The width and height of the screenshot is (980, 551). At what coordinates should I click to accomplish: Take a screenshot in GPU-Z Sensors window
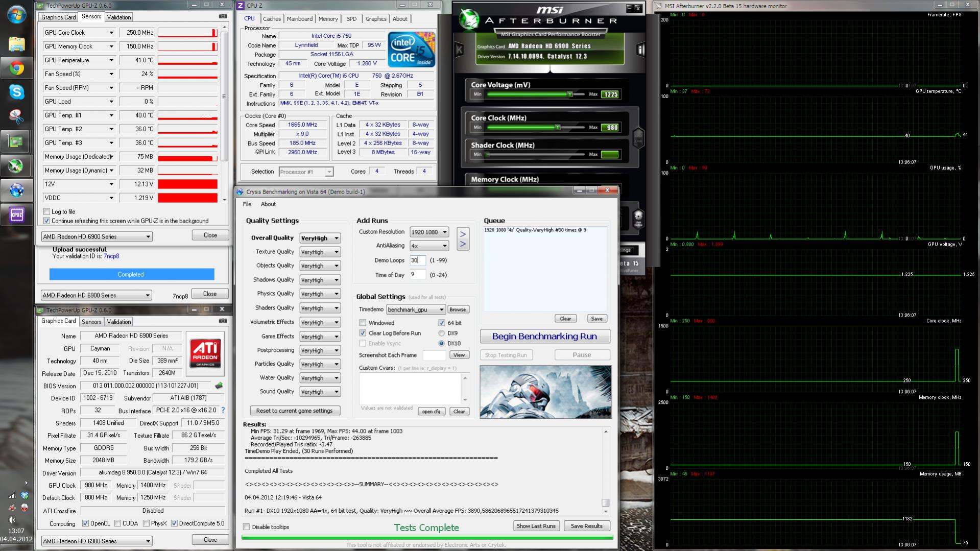click(x=223, y=16)
